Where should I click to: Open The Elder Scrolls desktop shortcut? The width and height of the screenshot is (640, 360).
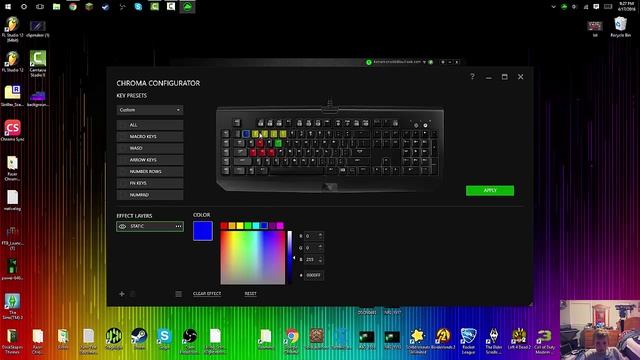(493, 340)
